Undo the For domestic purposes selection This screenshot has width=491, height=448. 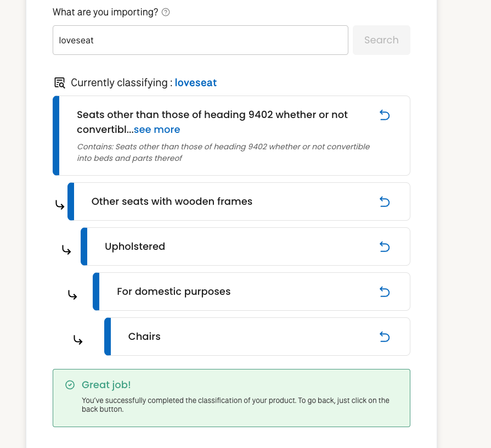click(385, 292)
